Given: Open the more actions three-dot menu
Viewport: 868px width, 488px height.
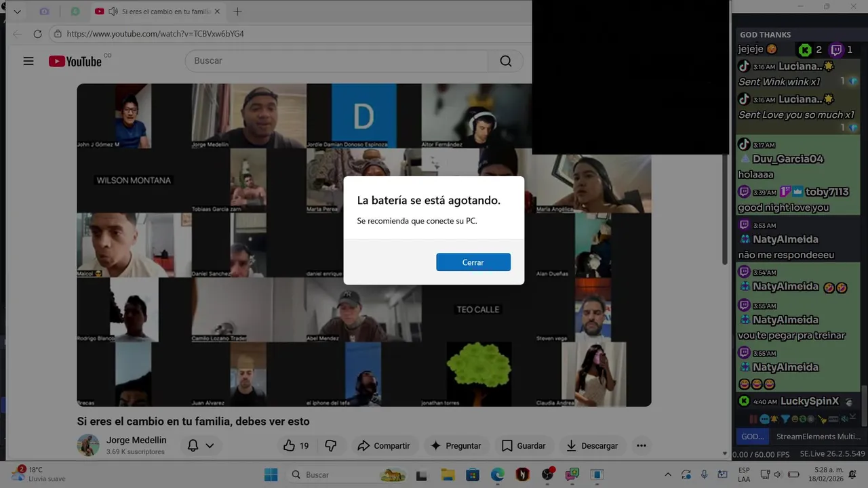Looking at the screenshot, I should click(x=641, y=445).
